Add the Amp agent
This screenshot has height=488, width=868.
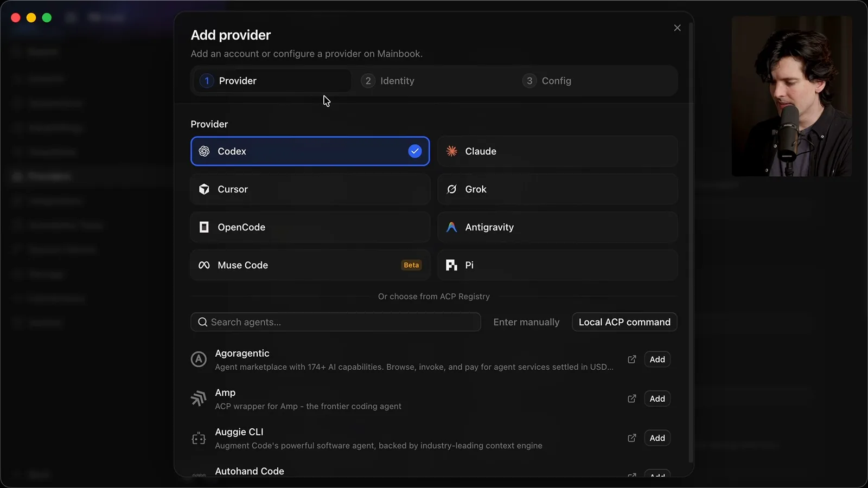point(657,399)
